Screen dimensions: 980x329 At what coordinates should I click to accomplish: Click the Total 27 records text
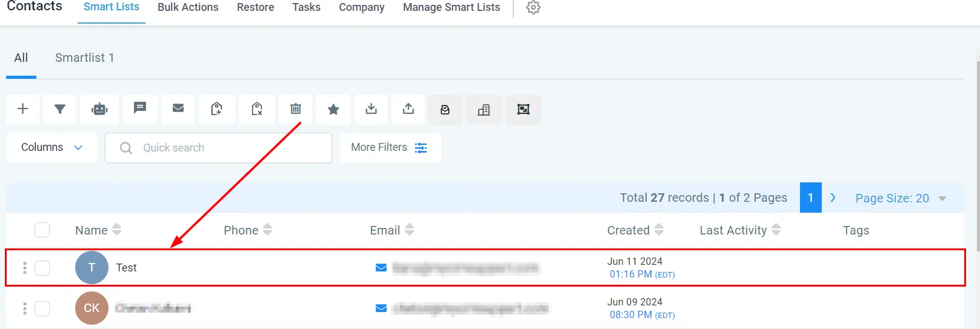pyautogui.click(x=664, y=198)
